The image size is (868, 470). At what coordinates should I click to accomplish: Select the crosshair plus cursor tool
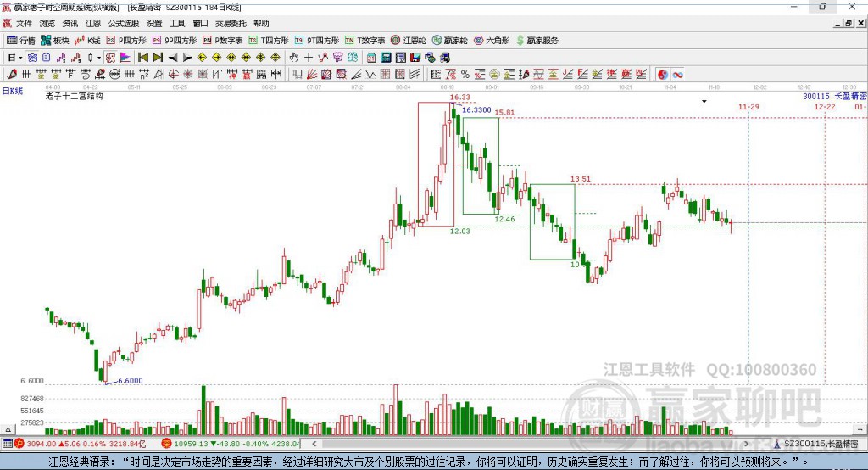click(x=309, y=58)
